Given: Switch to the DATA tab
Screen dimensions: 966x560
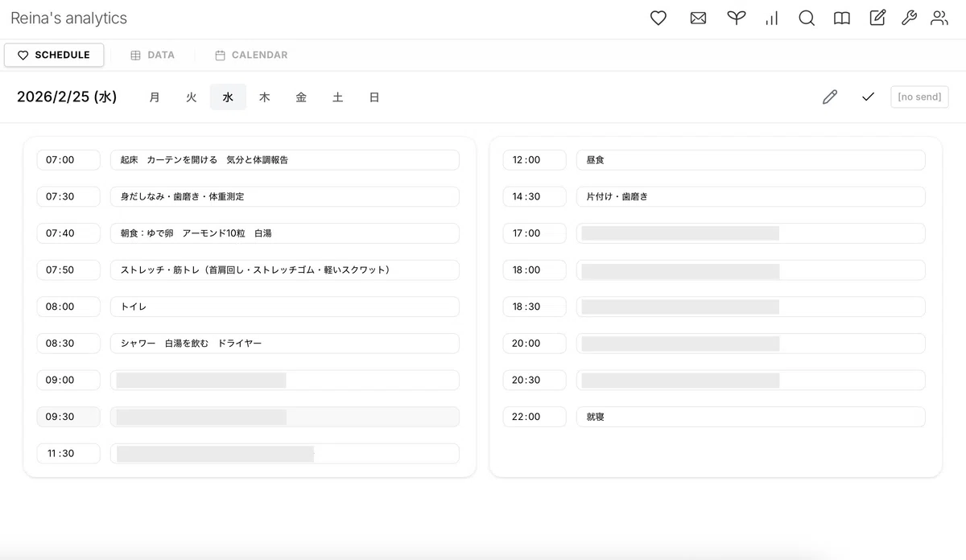Looking at the screenshot, I should 152,55.
